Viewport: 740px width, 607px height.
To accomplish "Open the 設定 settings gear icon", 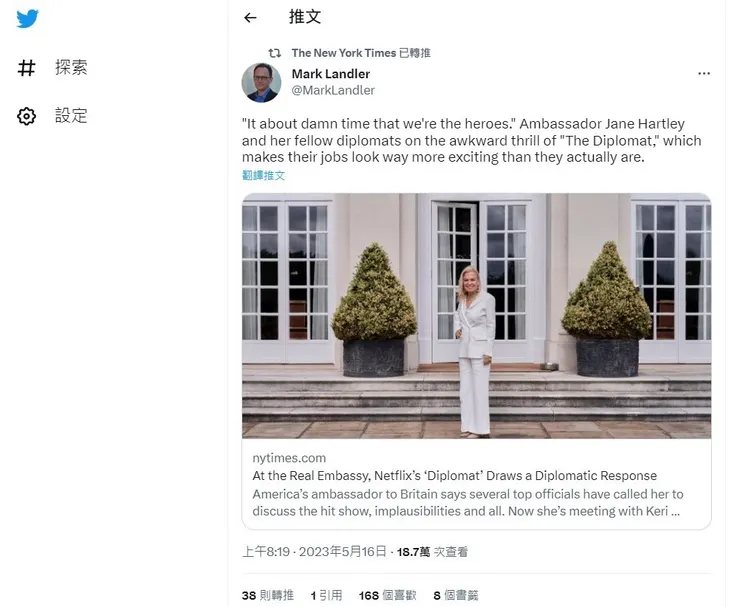I will point(26,116).
